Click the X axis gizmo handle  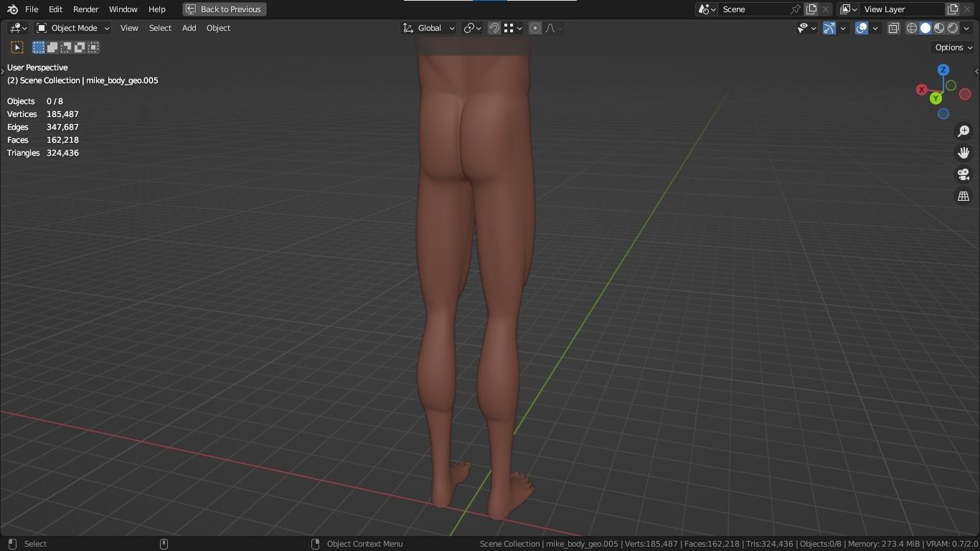tap(922, 90)
